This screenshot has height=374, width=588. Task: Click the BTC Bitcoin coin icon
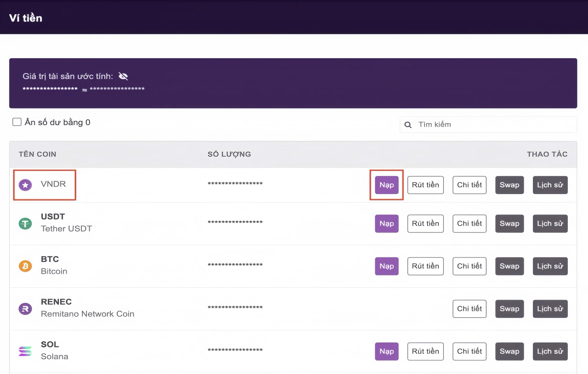(x=25, y=266)
